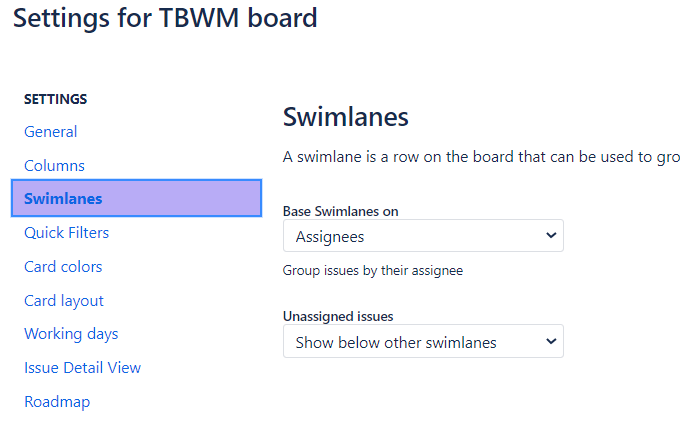
Task: Click the Group issues by their assignee hint
Action: [373, 270]
